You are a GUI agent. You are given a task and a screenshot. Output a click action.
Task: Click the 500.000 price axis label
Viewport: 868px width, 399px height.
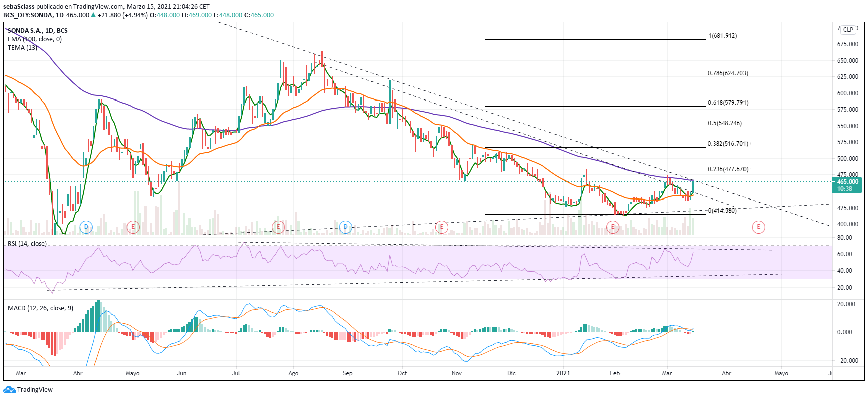(848, 159)
